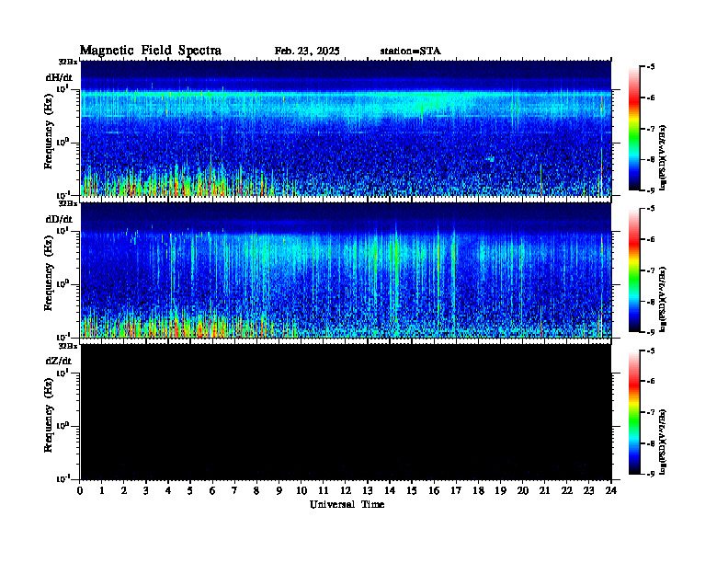This screenshot has height=563, width=728.
Task: Click hour label "18" on time axis
Action: point(479,490)
